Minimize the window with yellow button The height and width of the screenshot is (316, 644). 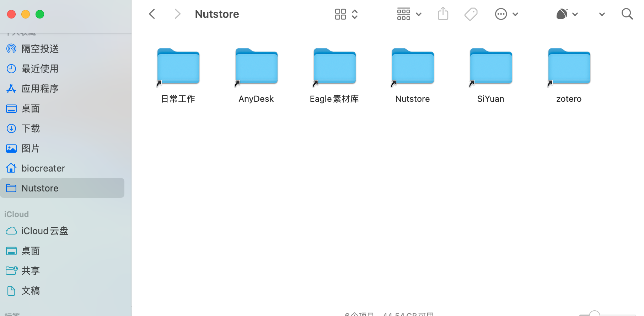[x=26, y=14]
